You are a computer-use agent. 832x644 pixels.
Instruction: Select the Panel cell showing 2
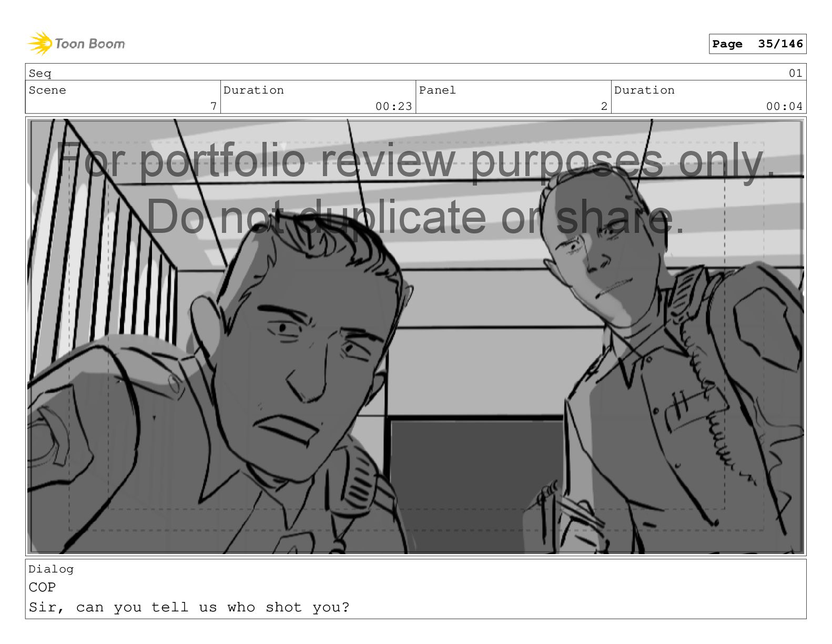pos(513,97)
